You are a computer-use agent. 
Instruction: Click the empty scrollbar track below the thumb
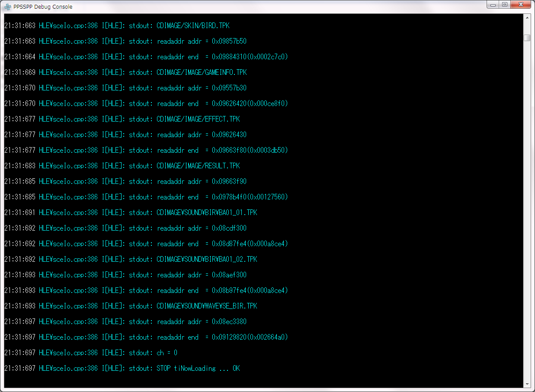click(527, 216)
